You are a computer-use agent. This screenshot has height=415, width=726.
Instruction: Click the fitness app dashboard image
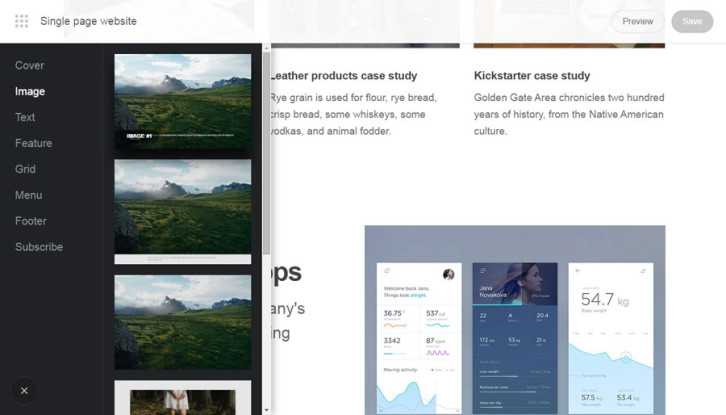[514, 320]
